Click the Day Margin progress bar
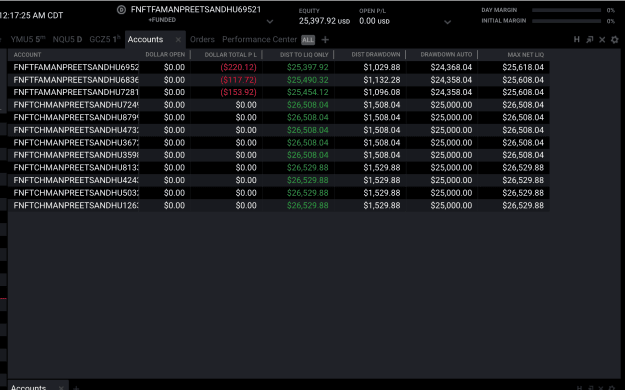This screenshot has width=625, height=390. (x=566, y=10)
